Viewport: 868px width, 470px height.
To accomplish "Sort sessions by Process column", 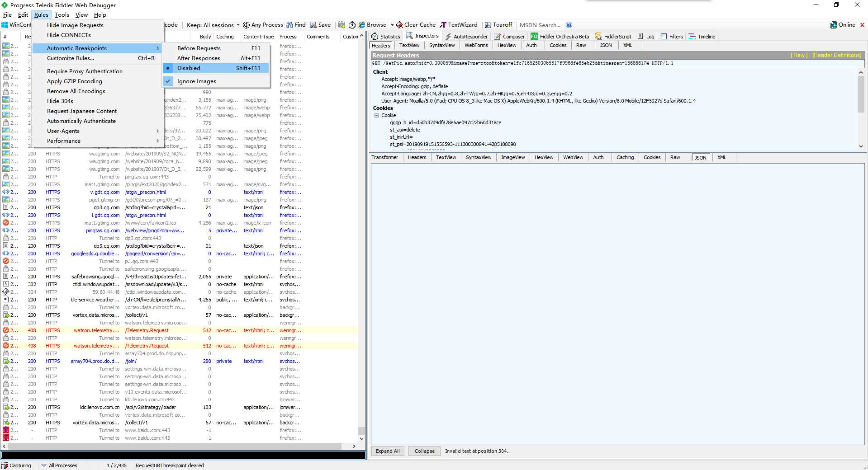I will click(288, 37).
